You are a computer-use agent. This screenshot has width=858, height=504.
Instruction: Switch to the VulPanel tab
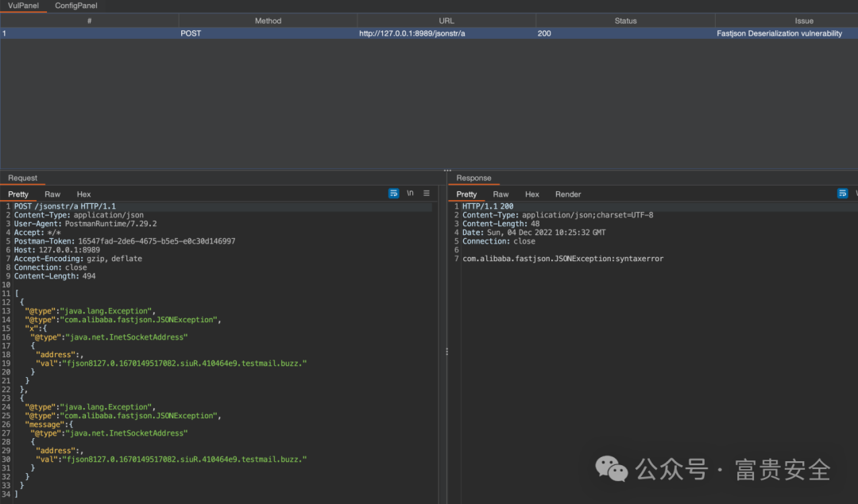pos(23,6)
